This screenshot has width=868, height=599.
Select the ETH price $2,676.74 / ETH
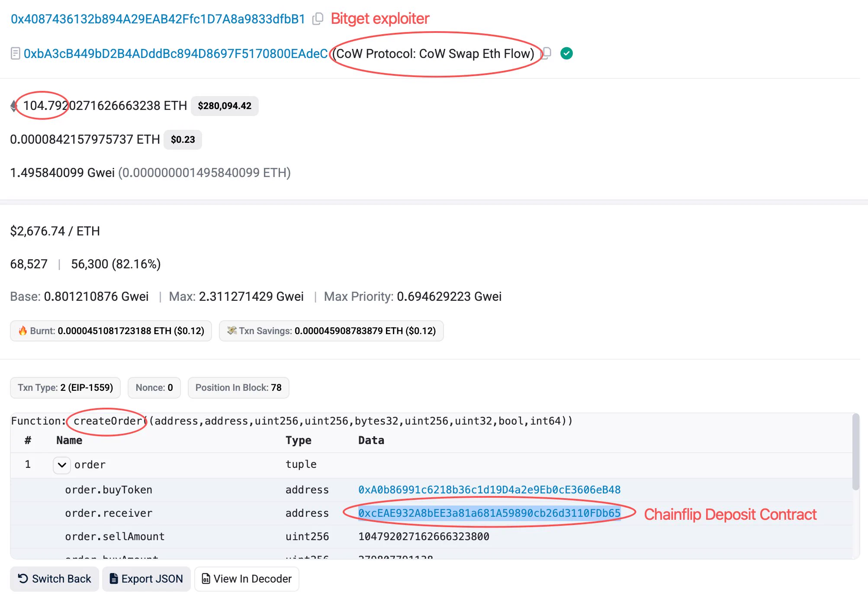coord(55,231)
